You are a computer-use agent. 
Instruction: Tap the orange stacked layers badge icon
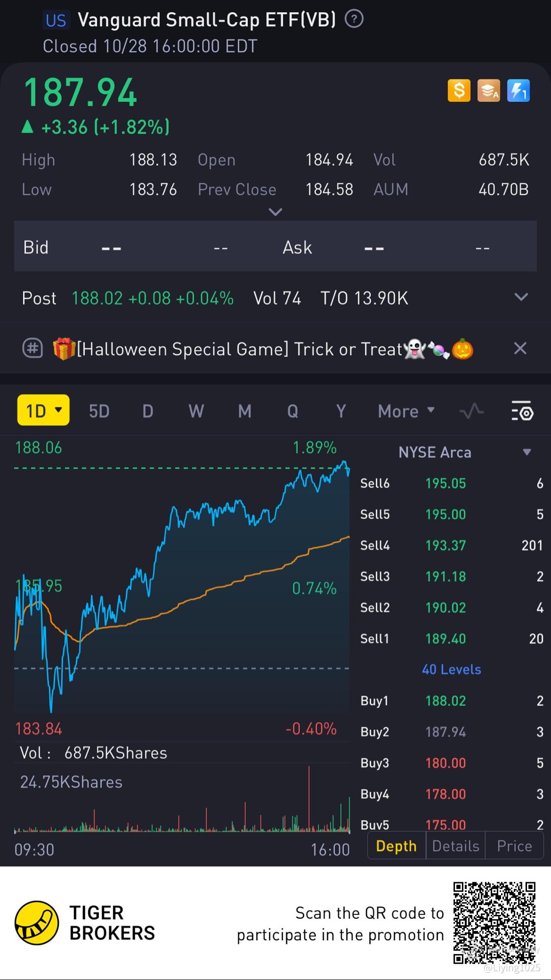coord(489,91)
